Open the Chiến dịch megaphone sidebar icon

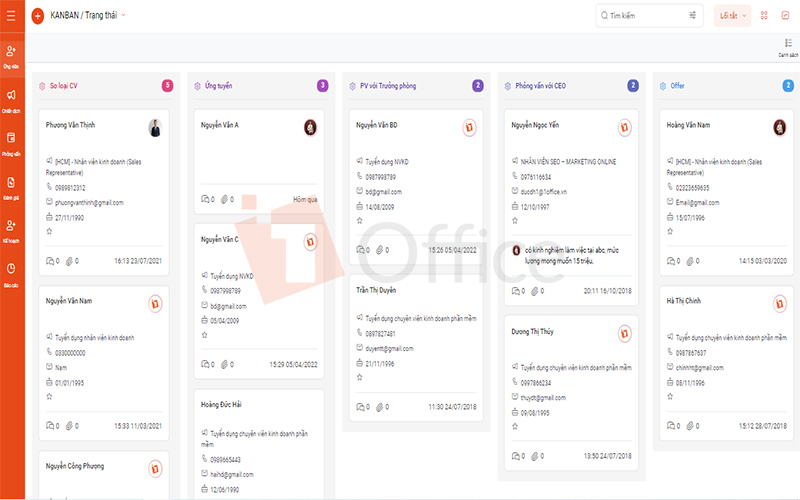pos(11,101)
